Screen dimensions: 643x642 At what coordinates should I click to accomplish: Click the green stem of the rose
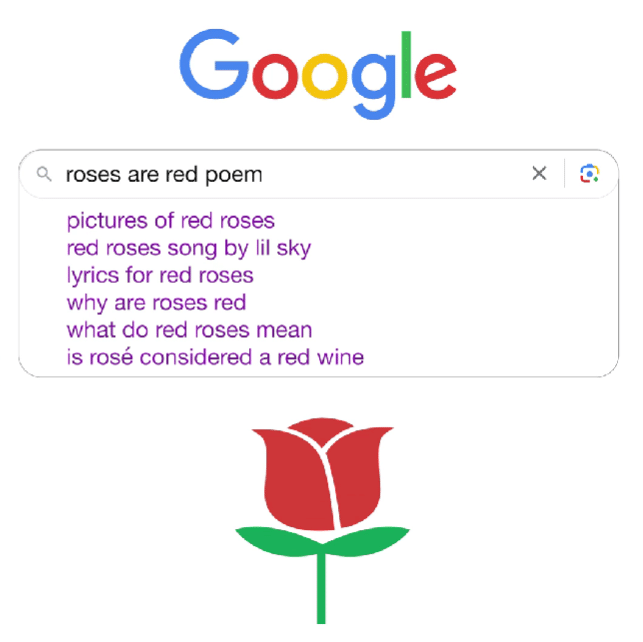click(321, 588)
